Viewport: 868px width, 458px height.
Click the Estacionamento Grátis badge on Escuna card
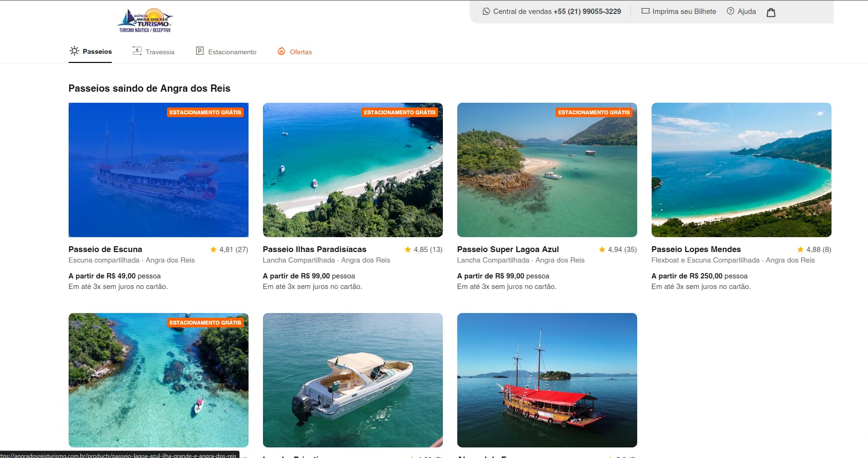tap(205, 112)
